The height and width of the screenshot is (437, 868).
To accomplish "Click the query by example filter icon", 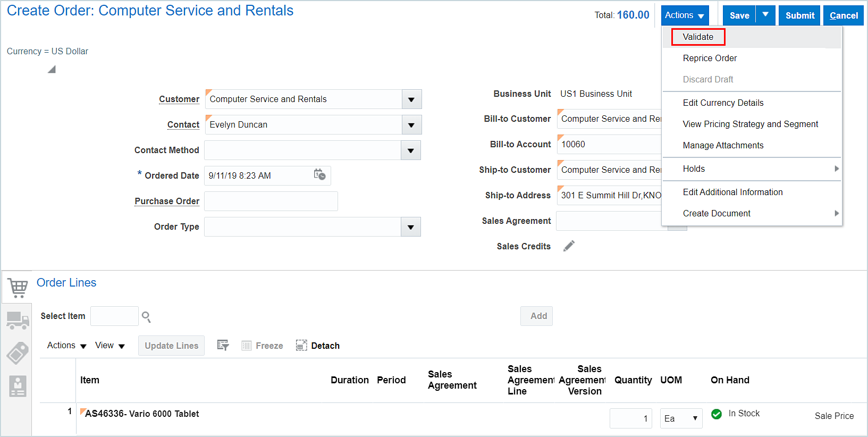I will pyautogui.click(x=223, y=346).
